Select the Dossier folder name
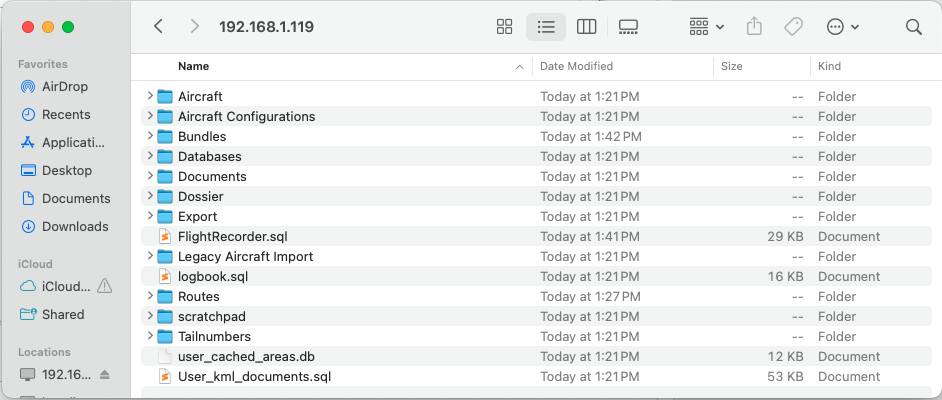This screenshot has height=400, width=942. click(x=201, y=196)
